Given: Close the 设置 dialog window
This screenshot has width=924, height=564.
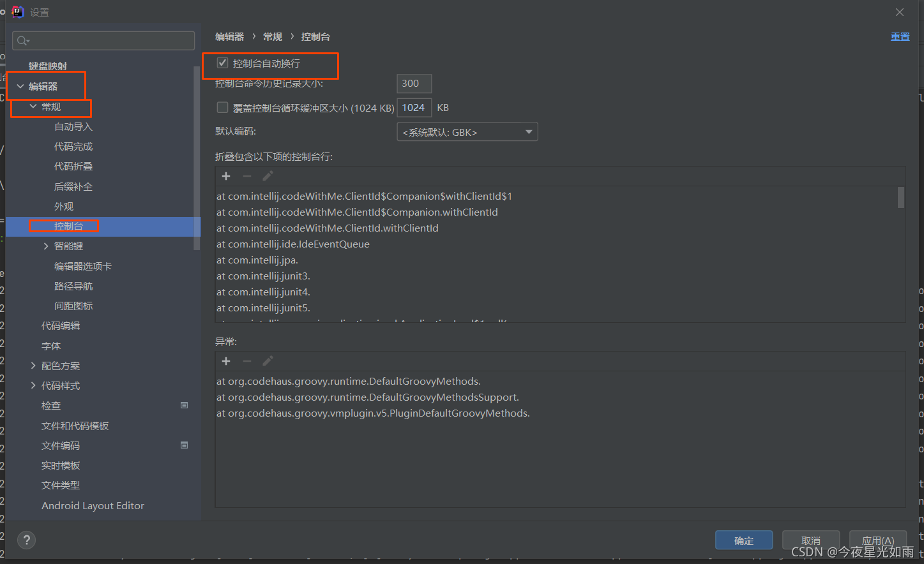Looking at the screenshot, I should pyautogui.click(x=900, y=12).
